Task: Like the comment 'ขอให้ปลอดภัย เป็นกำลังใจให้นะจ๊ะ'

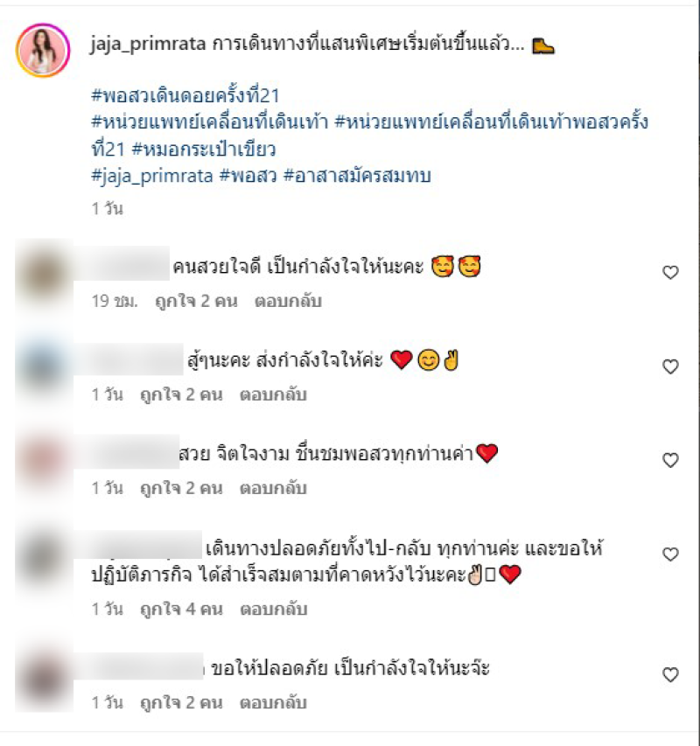Action: tap(670, 674)
